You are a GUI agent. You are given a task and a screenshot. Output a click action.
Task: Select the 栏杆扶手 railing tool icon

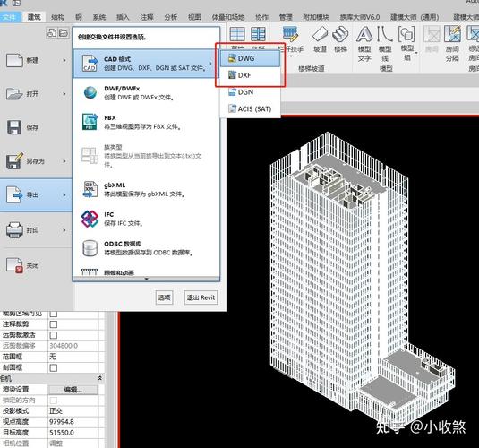290,34
